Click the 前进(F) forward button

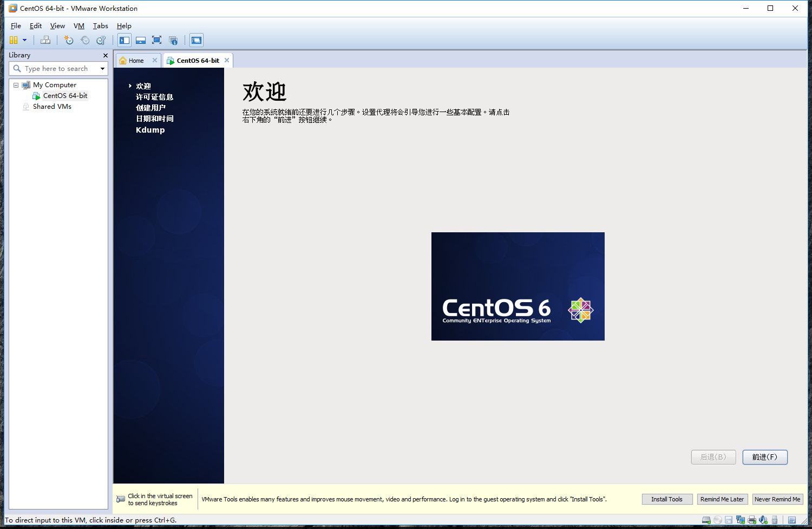point(765,457)
